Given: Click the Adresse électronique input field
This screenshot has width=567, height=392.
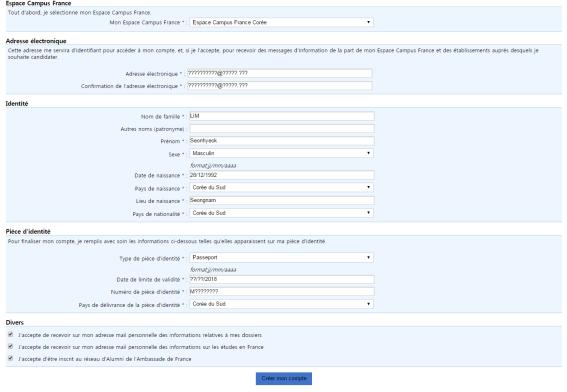Looking at the screenshot, I should coord(280,73).
